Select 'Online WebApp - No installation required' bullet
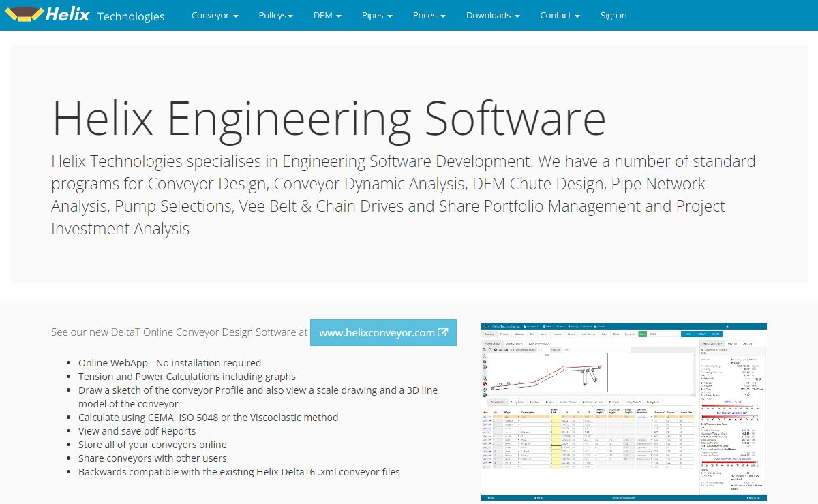Viewport: 818px width, 504px height. pyautogui.click(x=170, y=363)
